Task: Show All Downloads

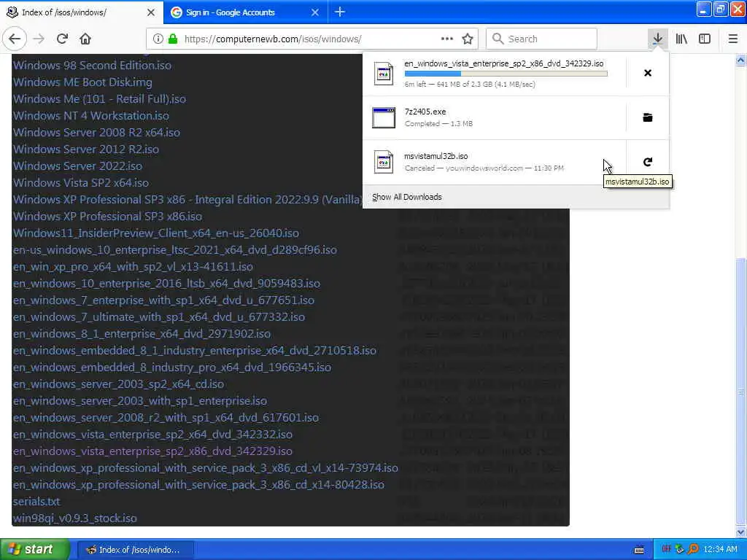Action: [406, 197]
